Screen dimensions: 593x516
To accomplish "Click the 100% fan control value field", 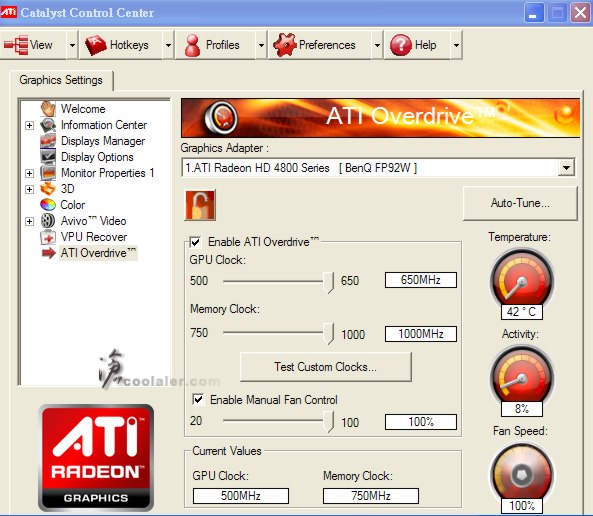I will (x=421, y=422).
